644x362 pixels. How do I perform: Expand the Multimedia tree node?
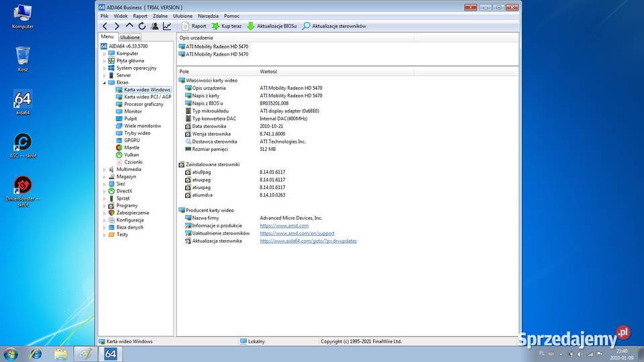click(x=105, y=170)
